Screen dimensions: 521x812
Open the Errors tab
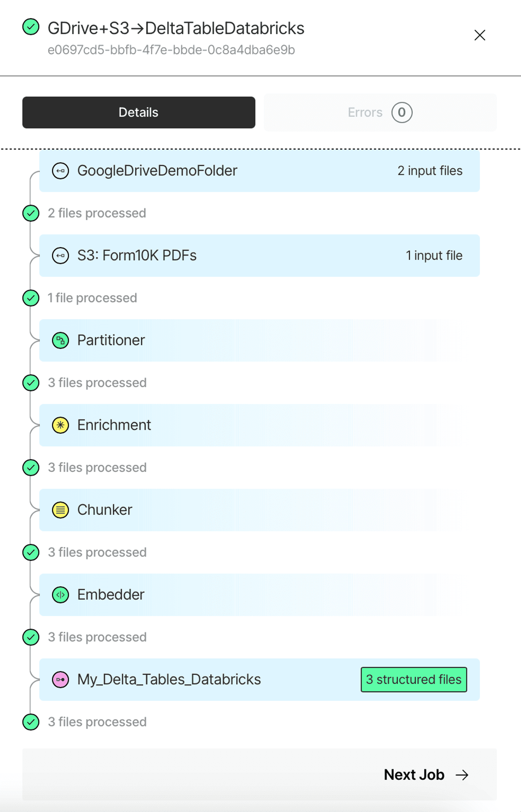[x=380, y=113]
